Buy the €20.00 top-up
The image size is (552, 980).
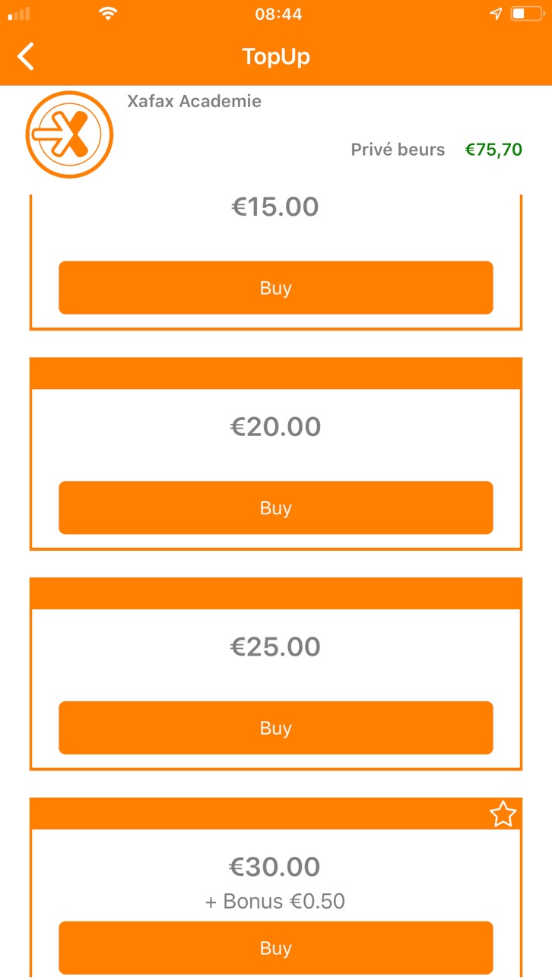[276, 507]
